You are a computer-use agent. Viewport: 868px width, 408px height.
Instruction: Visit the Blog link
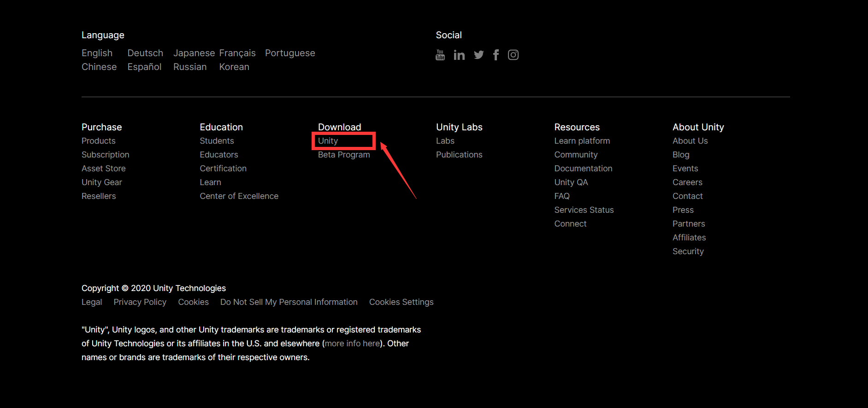coord(681,155)
